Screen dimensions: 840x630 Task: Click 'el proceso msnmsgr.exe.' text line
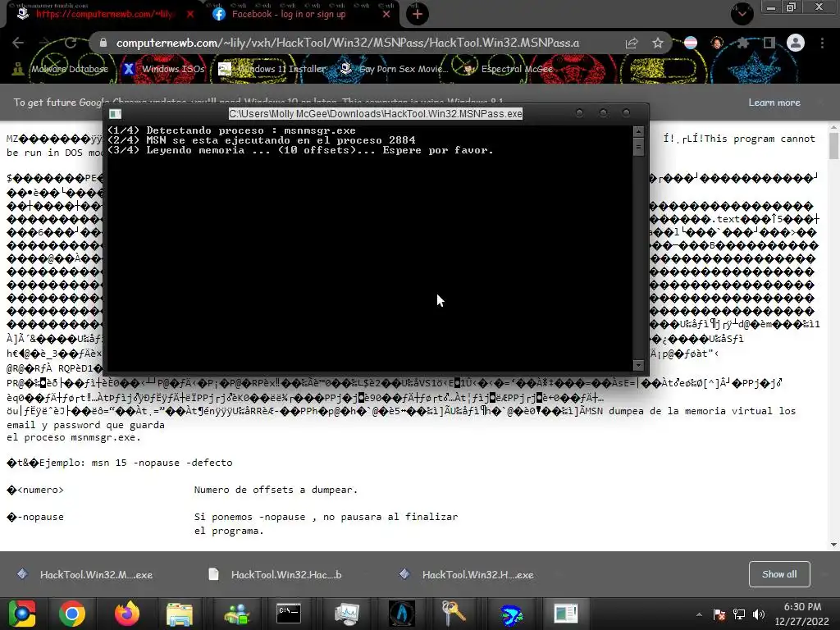[x=73, y=438]
